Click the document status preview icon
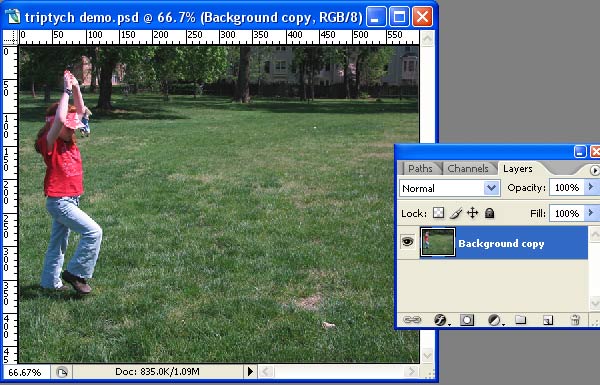 (62, 372)
